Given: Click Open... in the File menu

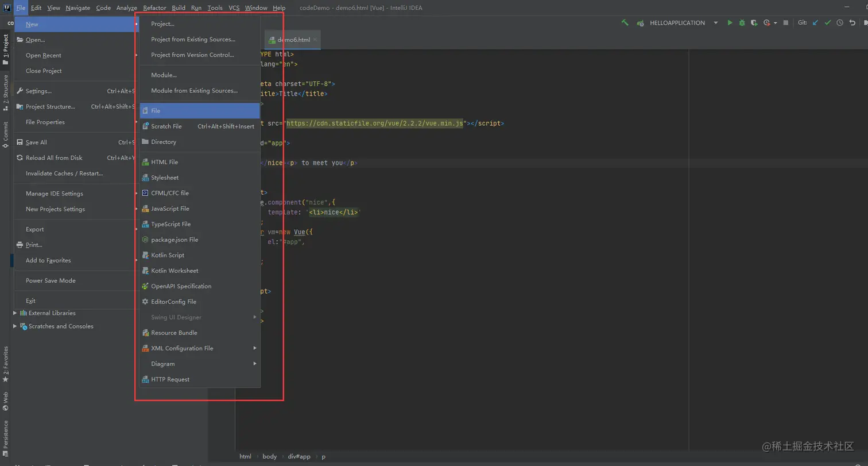Looking at the screenshot, I should tap(77, 40).
